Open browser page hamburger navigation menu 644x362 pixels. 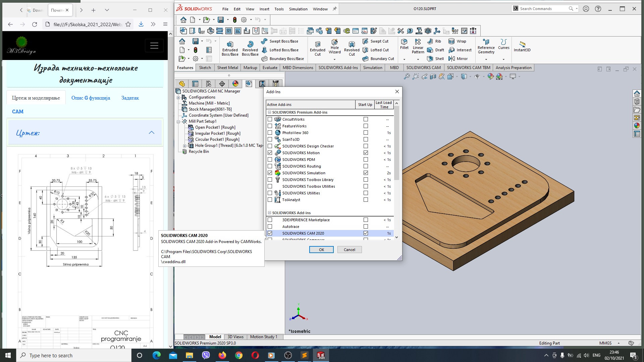[154, 46]
